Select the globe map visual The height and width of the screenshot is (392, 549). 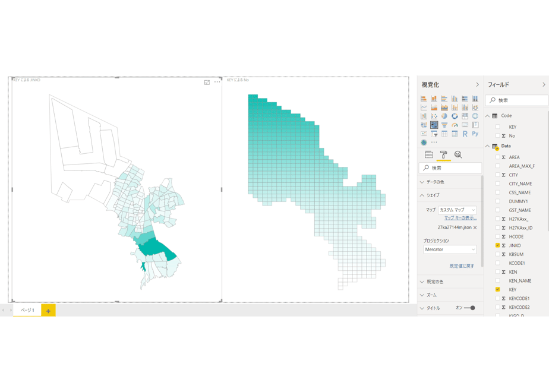(475, 116)
